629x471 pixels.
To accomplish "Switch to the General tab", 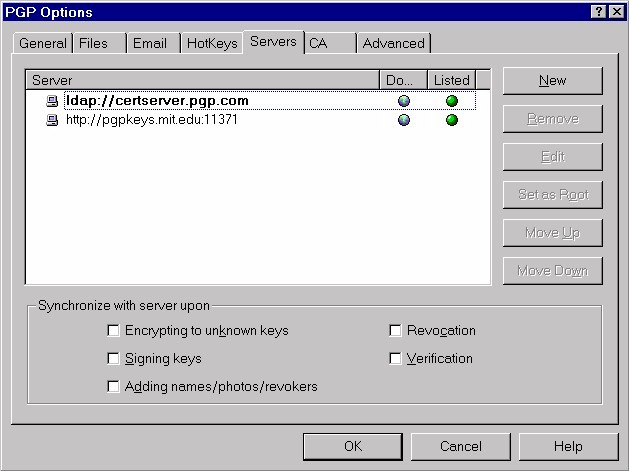I will point(43,43).
